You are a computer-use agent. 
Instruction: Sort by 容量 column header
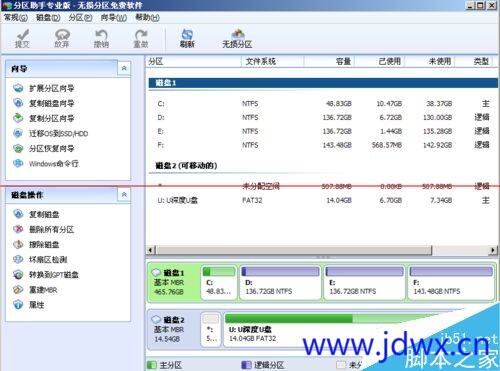(329, 61)
